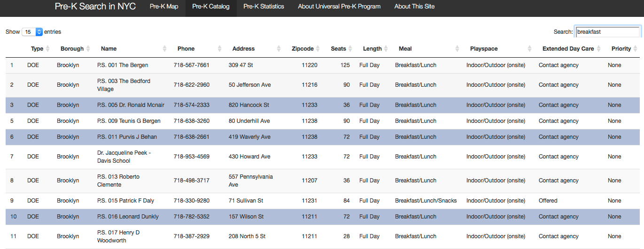
Task: Click sort arrows beside Name header
Action: click(x=164, y=49)
